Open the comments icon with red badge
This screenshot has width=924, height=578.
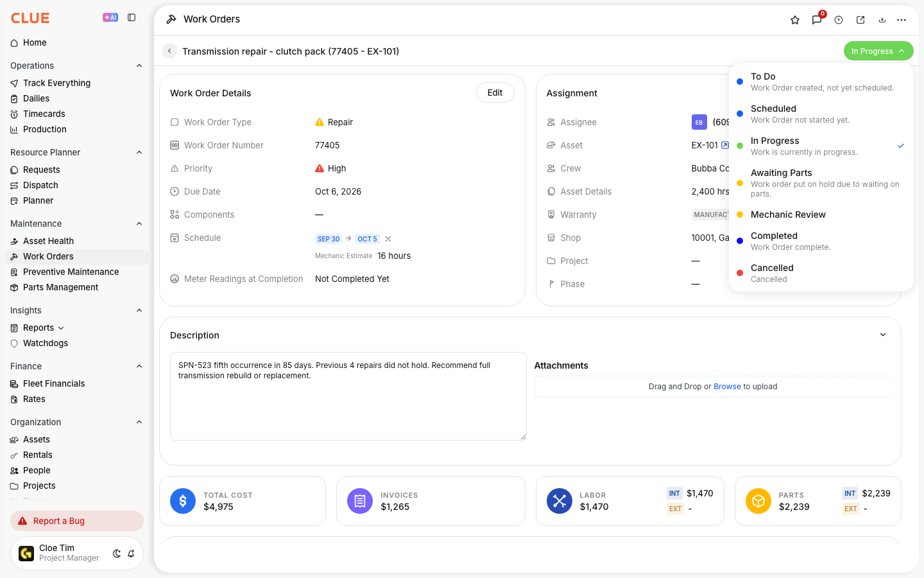coord(817,20)
